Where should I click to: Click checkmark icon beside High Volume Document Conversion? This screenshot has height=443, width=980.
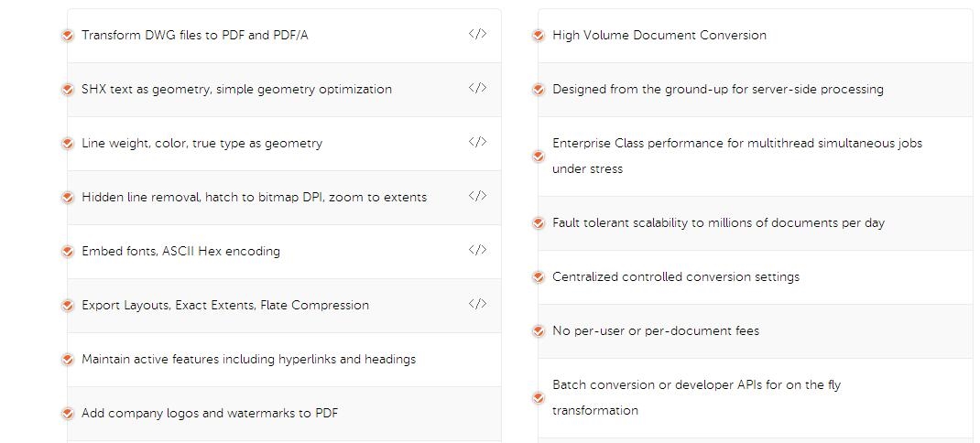tap(539, 36)
